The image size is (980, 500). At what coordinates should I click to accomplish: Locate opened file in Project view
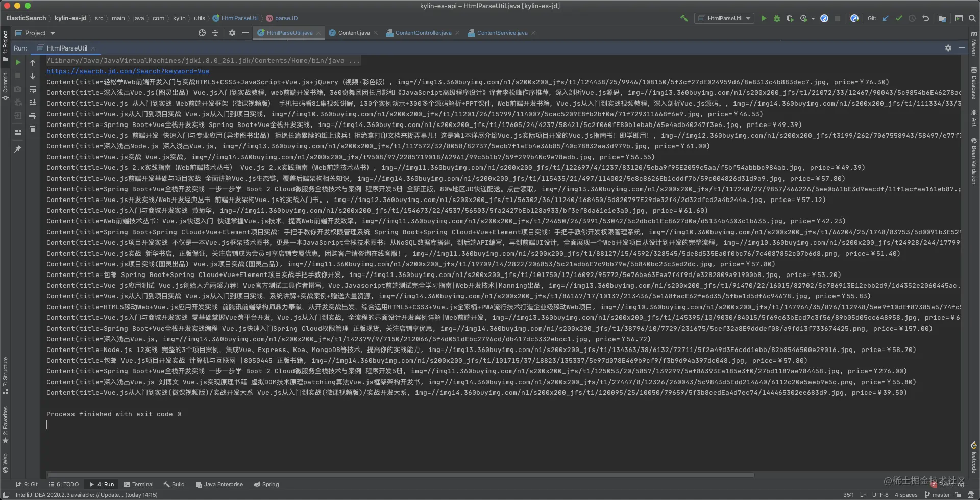pos(202,33)
